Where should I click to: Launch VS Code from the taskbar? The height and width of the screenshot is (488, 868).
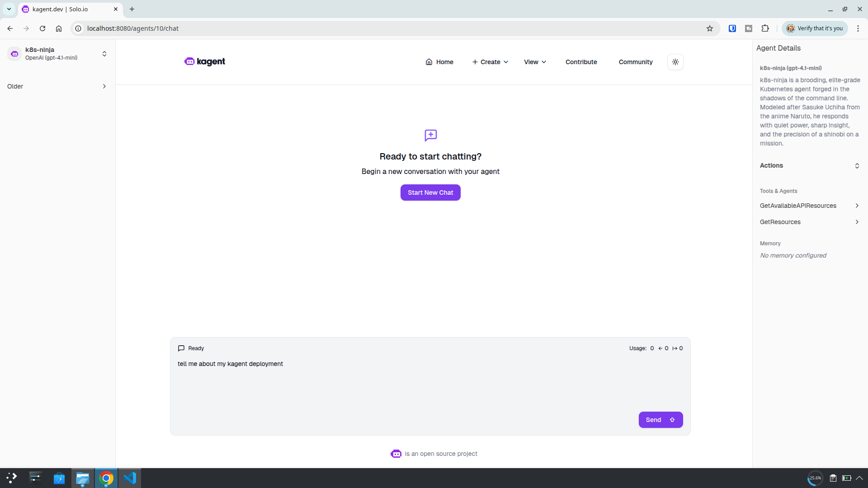[130, 478]
